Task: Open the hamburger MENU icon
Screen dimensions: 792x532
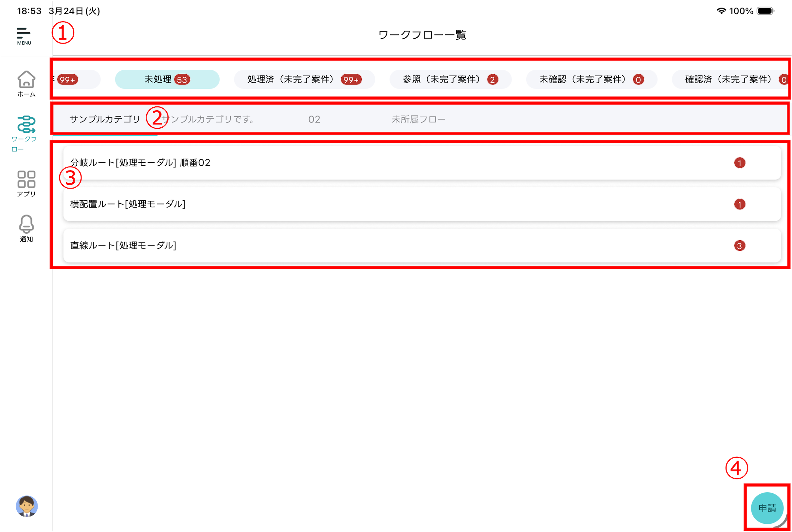Action: point(24,36)
